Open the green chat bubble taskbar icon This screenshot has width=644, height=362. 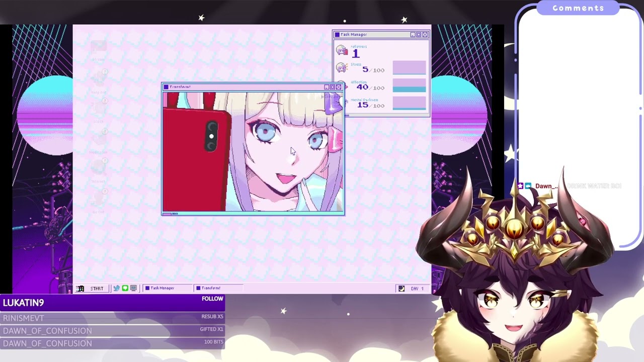125,289
